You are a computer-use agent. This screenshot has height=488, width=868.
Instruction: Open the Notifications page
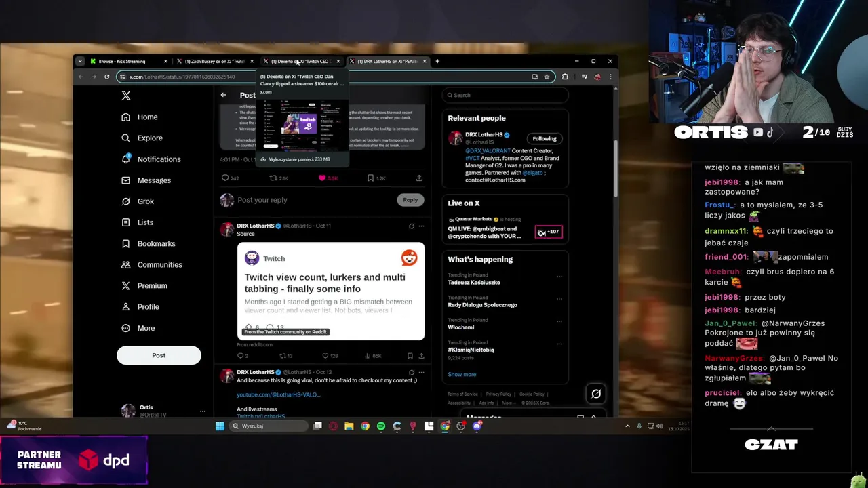tap(151, 159)
